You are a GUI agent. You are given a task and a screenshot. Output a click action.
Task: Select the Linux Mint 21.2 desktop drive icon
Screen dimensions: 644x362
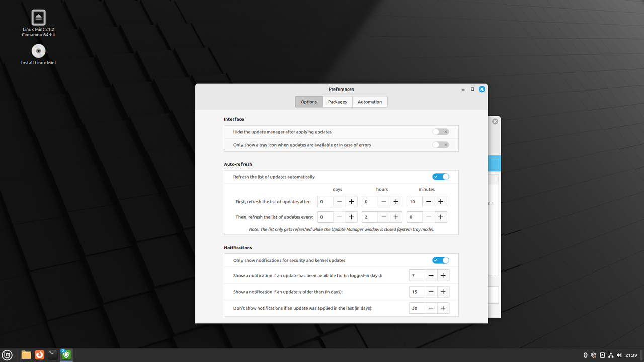[x=39, y=24]
